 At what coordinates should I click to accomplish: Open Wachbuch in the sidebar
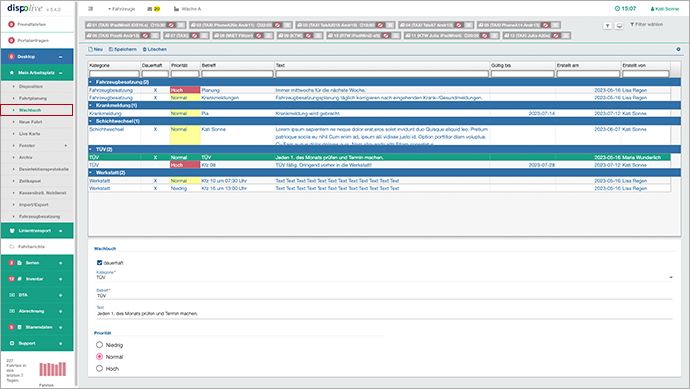coord(30,110)
